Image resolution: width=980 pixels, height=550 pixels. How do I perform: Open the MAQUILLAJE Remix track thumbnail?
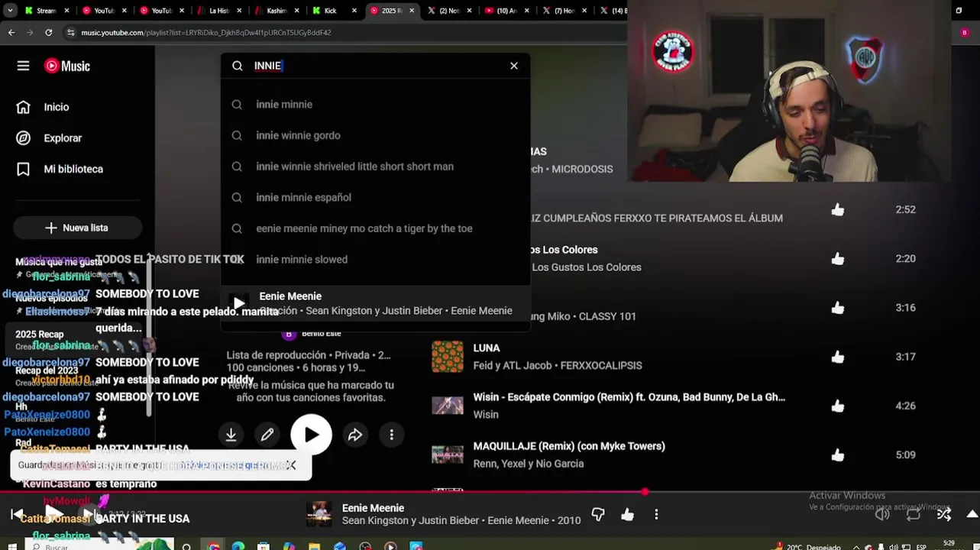[448, 455]
